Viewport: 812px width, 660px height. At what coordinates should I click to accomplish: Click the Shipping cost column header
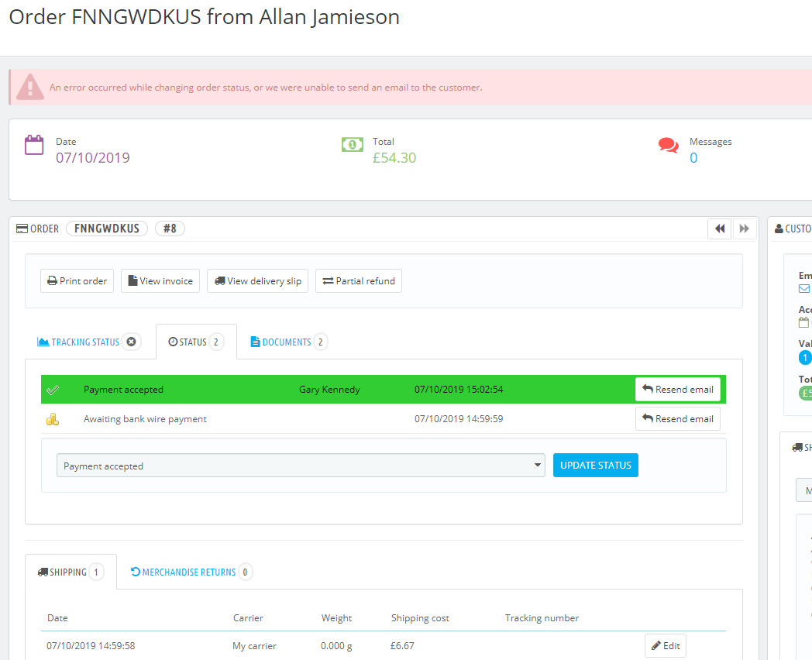(x=420, y=617)
